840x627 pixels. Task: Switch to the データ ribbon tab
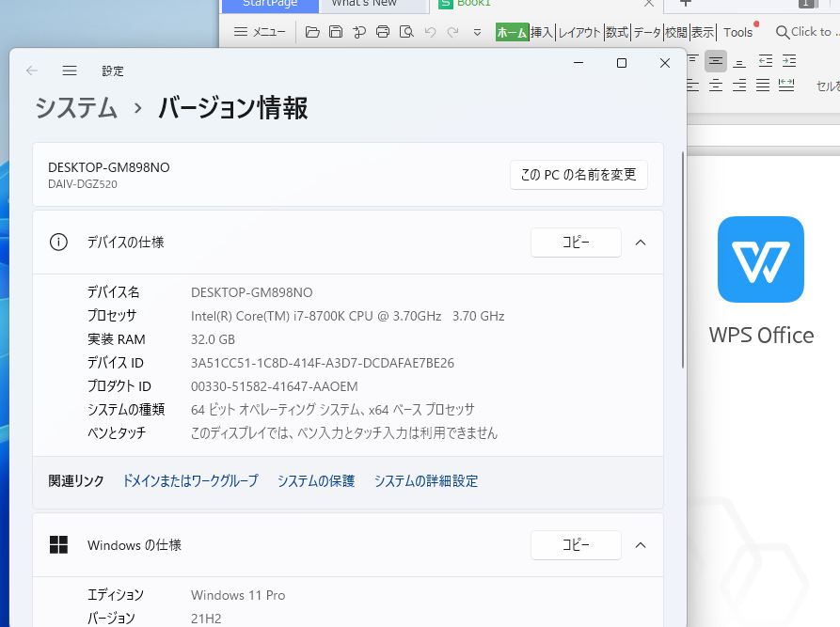tap(647, 32)
